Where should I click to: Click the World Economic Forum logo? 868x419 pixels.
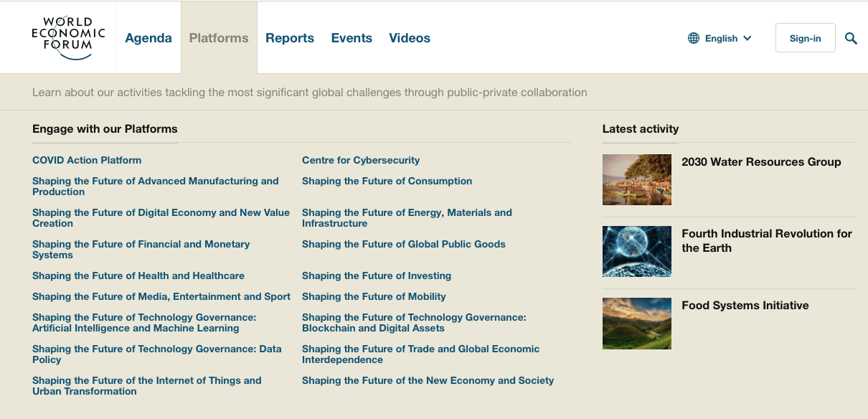coord(69,38)
